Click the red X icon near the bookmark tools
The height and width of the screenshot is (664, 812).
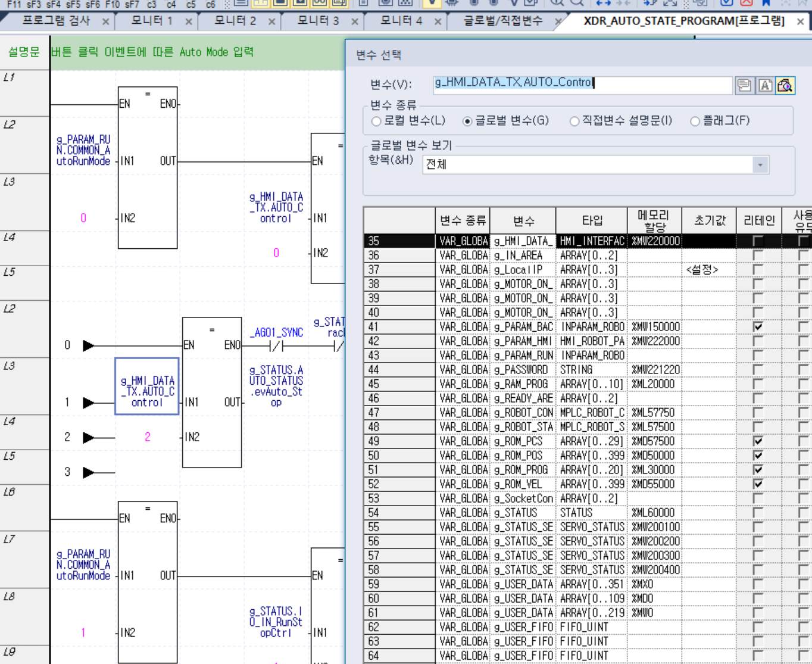point(746,4)
